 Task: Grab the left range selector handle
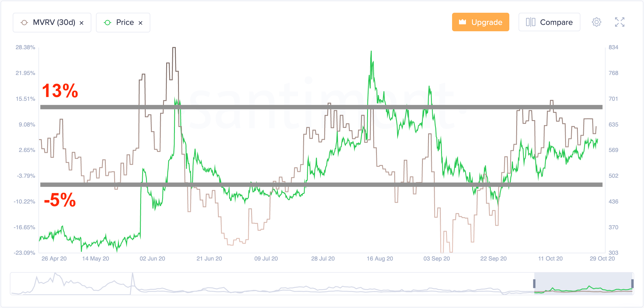click(534, 284)
